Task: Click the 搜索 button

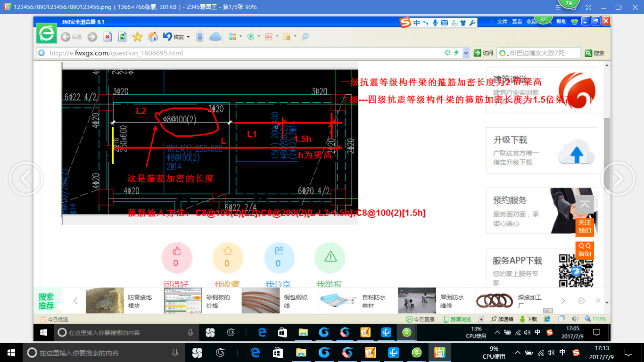Action: [595, 53]
